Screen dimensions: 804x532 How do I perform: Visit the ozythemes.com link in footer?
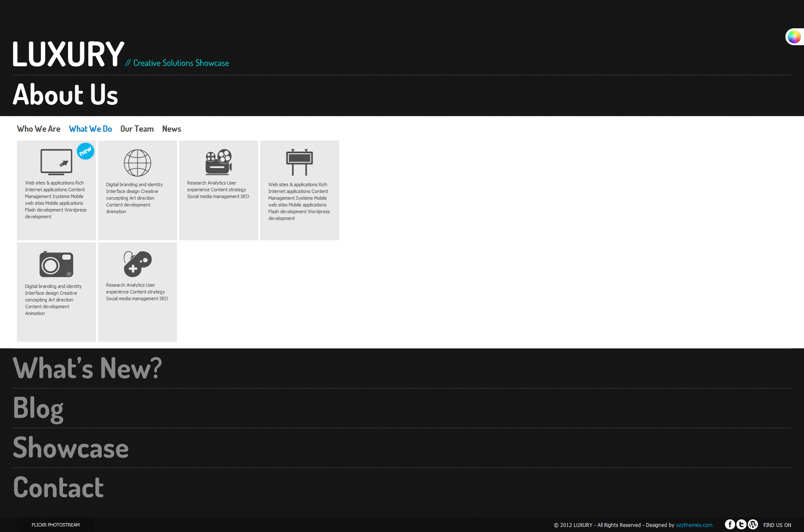tap(694, 525)
